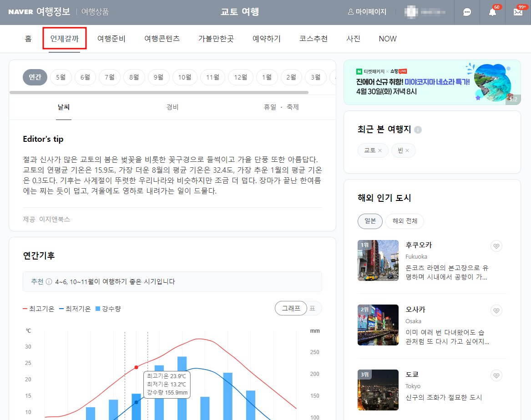The height and width of the screenshot is (420, 531).
Task: Switch to the 경비 tab
Action: (172, 107)
